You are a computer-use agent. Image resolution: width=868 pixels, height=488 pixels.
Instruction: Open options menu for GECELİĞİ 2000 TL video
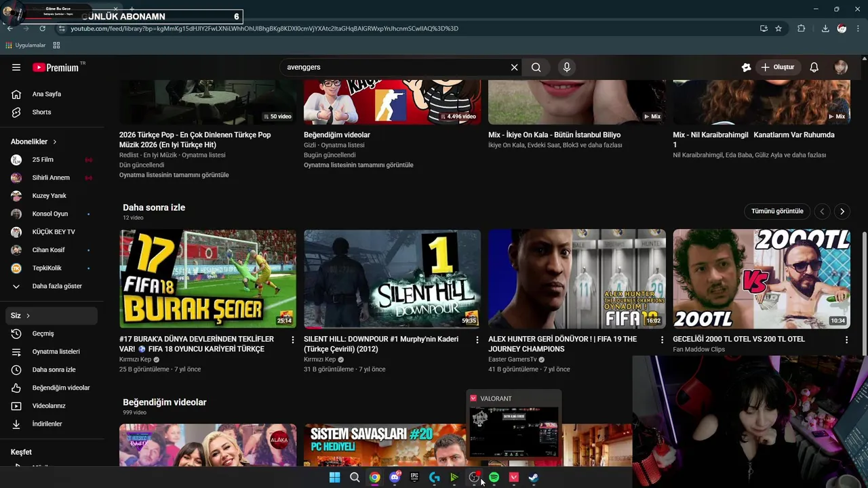(x=846, y=340)
